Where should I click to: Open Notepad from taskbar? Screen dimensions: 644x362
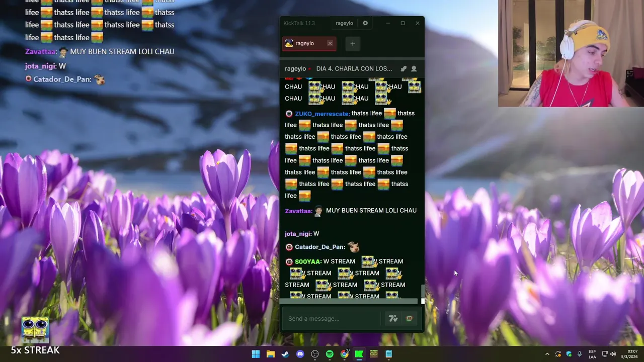click(389, 354)
